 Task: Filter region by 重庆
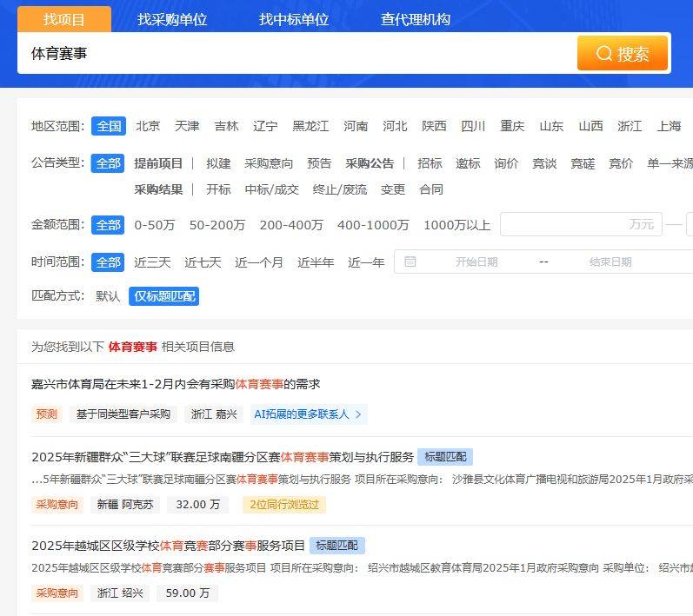(x=512, y=126)
